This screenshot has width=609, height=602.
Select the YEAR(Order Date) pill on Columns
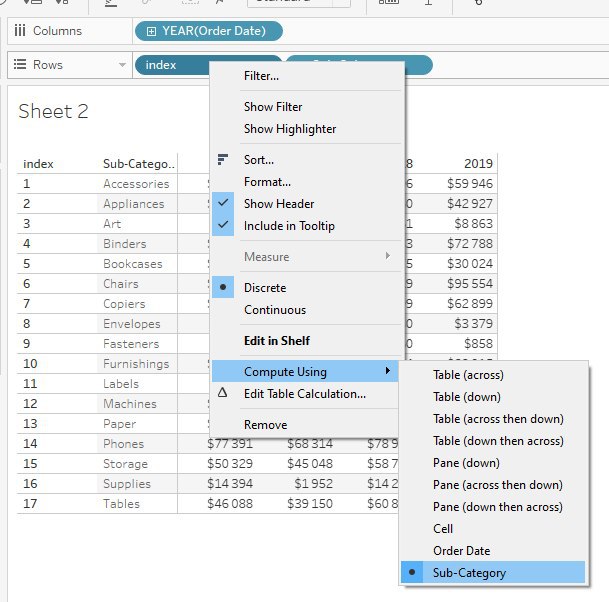pyautogui.click(x=209, y=31)
